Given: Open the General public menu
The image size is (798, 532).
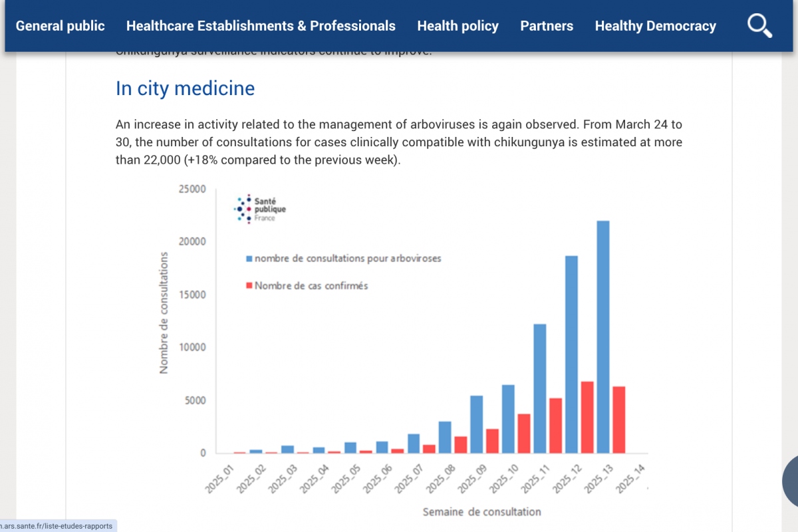Looking at the screenshot, I should pos(61,26).
